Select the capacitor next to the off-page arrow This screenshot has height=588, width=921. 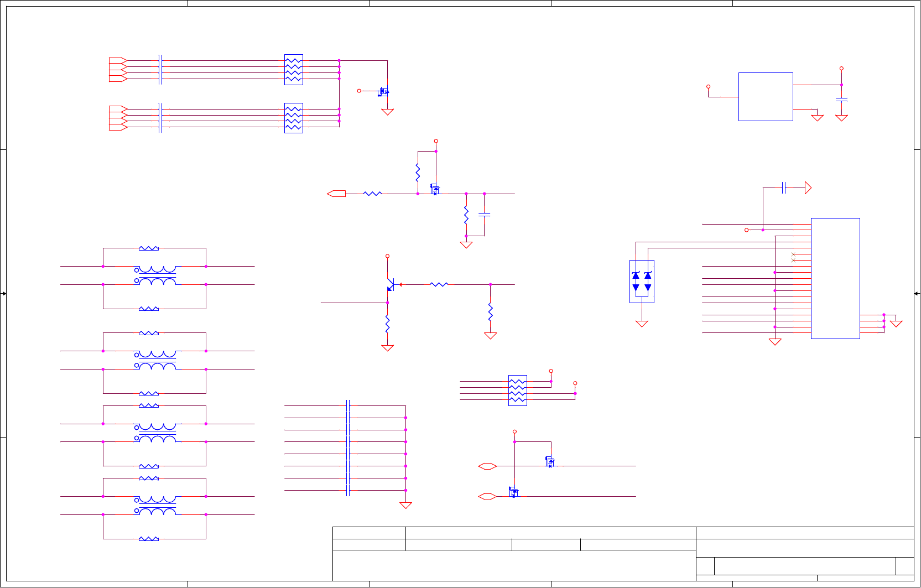[x=784, y=188]
